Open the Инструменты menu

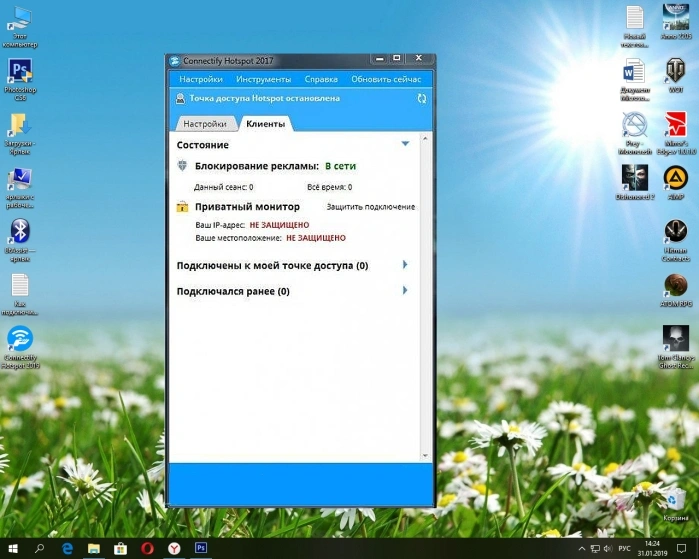(x=263, y=79)
